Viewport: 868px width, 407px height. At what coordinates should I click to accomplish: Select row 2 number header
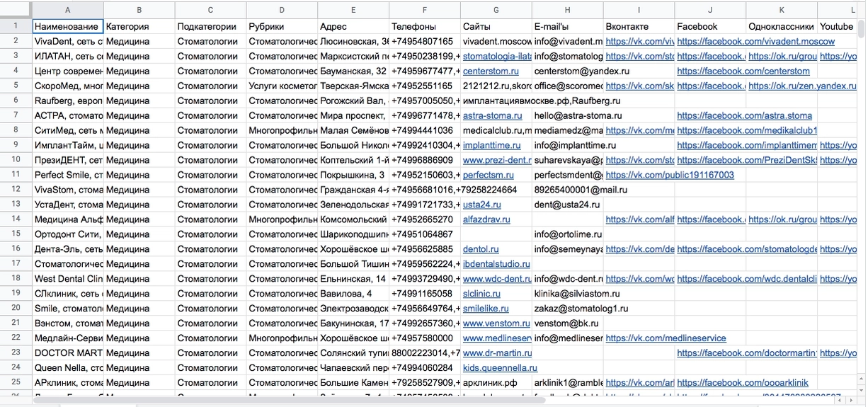pyautogui.click(x=16, y=41)
